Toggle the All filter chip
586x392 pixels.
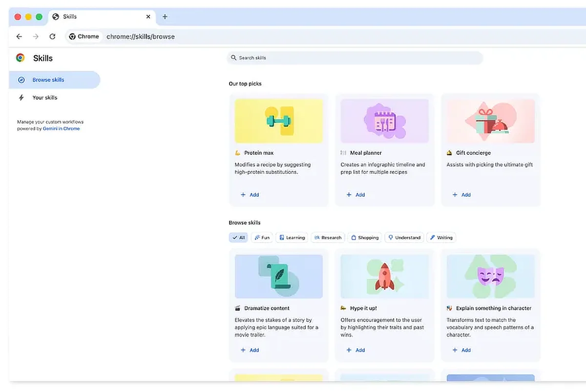pos(238,238)
